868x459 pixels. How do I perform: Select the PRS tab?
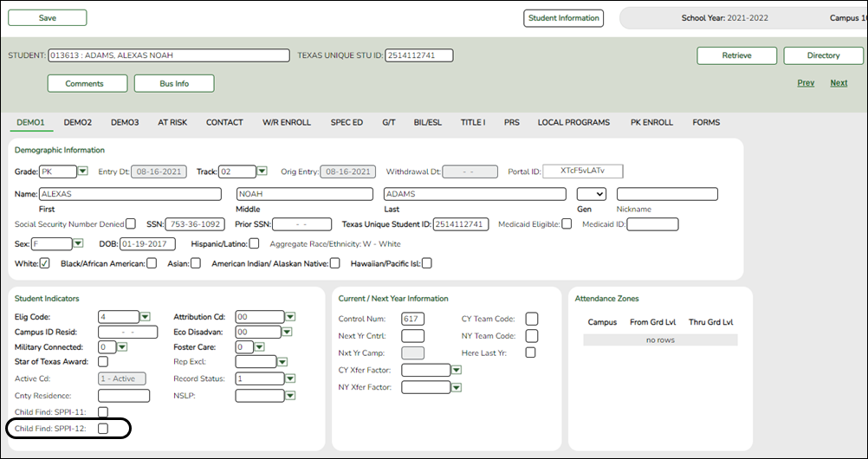(x=512, y=122)
